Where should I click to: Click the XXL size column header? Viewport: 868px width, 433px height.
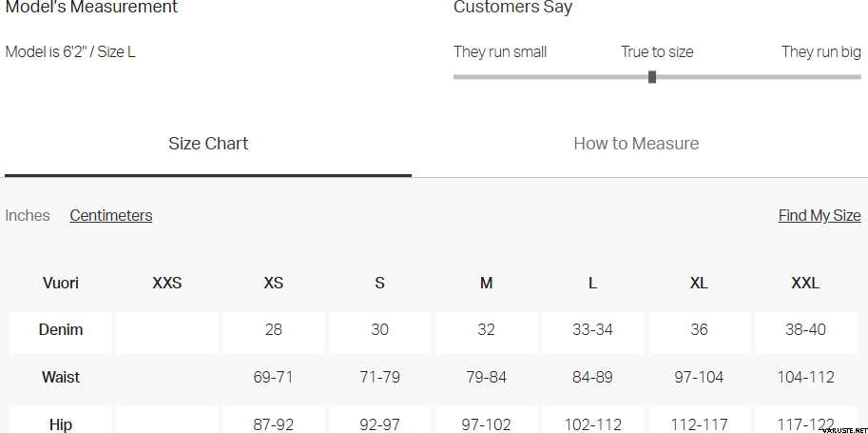pos(805,283)
